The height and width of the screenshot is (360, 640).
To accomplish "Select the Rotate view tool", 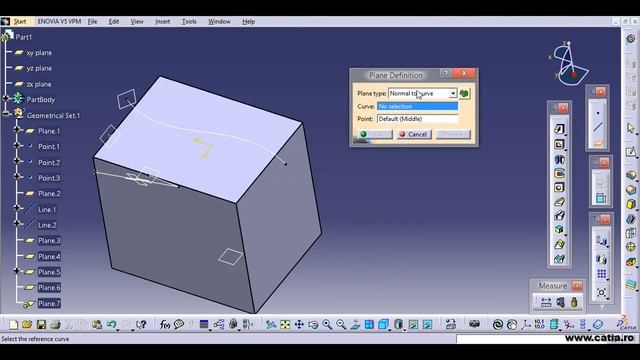I will click(313, 324).
